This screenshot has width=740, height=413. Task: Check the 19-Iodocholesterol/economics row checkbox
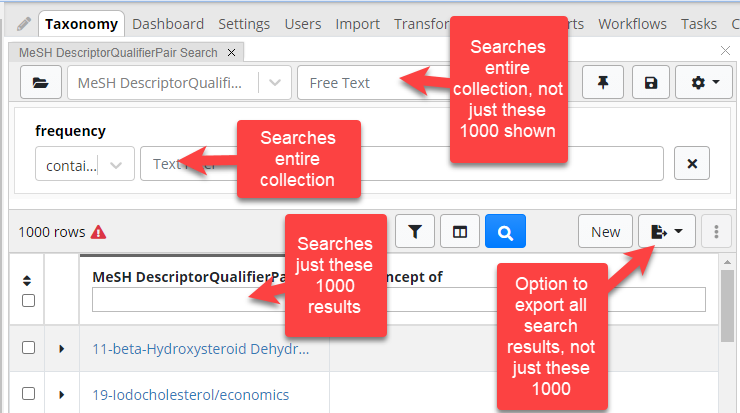tap(28, 394)
